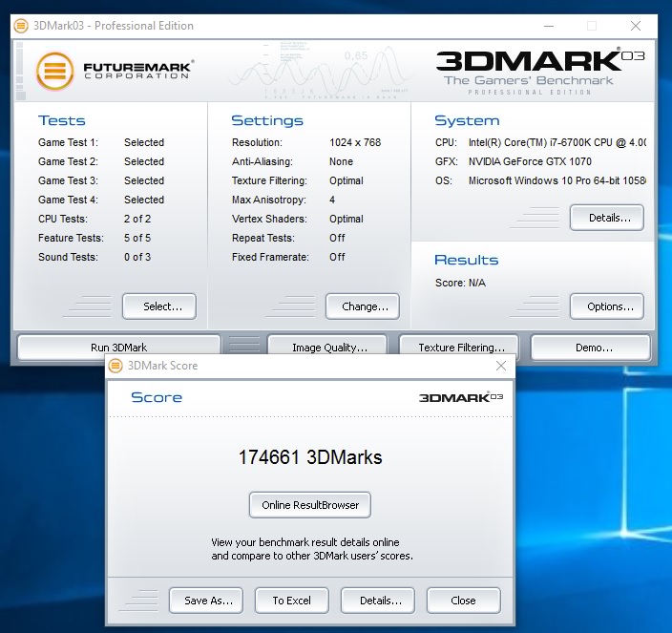Close the 3DMark Score dialog with X
This screenshot has width=672, height=633.
click(501, 366)
